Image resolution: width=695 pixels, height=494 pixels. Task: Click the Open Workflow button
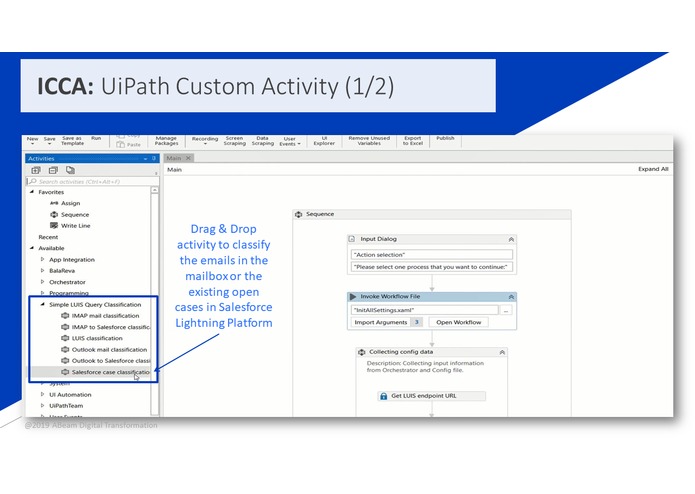[x=458, y=322]
